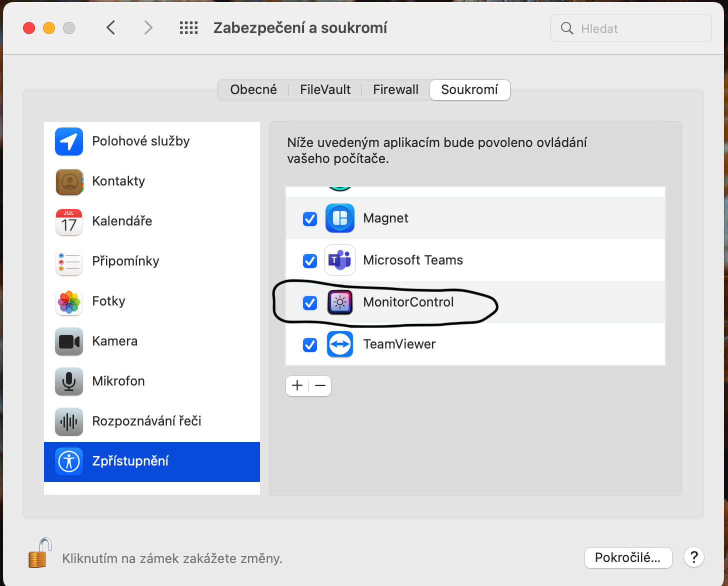
Task: Disable Magnet's computer control permission
Action: [310, 219]
